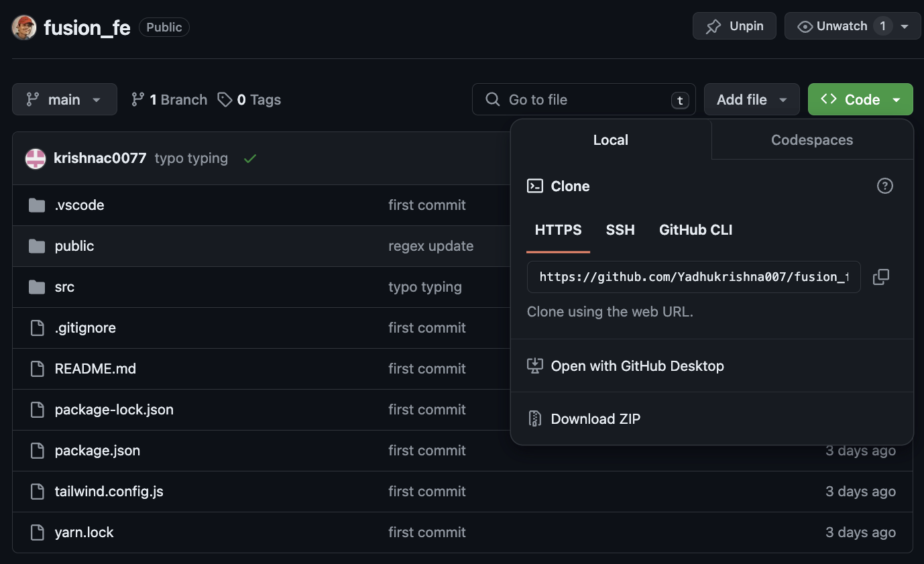Viewport: 924px width, 564px height.
Task: Open the README.md file
Action: coord(95,369)
